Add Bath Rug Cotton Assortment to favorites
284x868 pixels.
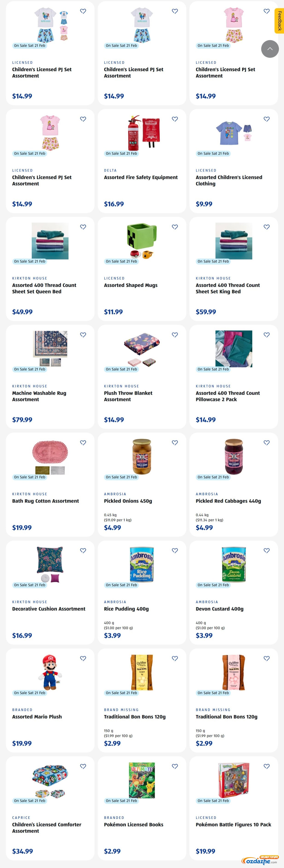pyautogui.click(x=83, y=442)
